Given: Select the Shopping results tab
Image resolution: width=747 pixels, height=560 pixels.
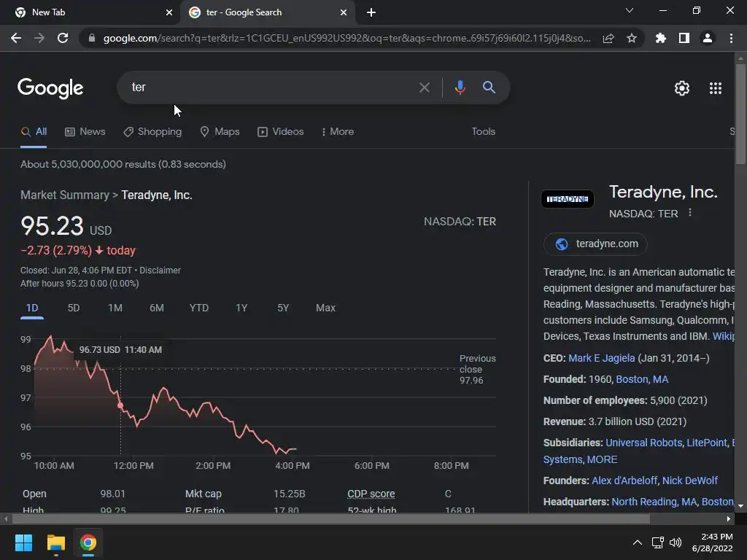Looking at the screenshot, I should 152,132.
